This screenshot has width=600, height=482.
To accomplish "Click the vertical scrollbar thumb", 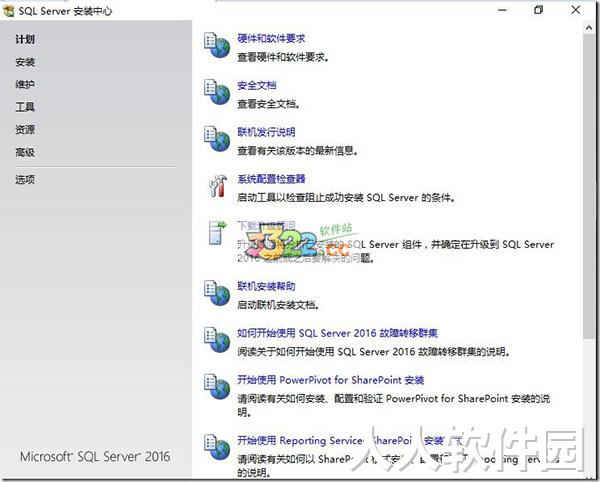I will tap(589, 186).
